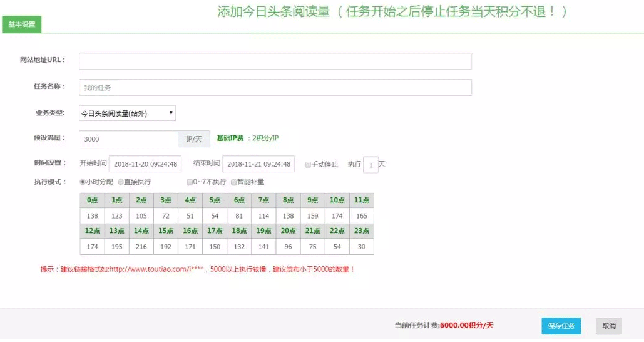Open the 结束时间 date picker field
644x342 pixels.
pos(258,164)
